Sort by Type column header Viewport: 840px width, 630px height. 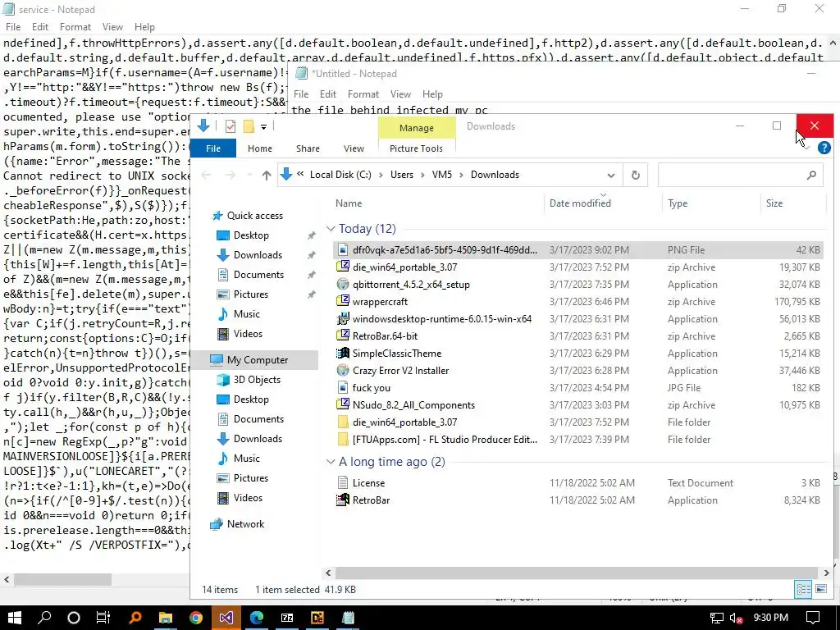[x=678, y=203]
